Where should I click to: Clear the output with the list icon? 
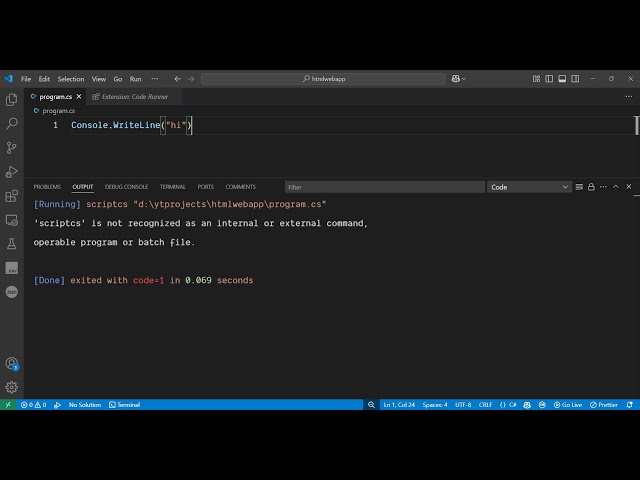579,187
